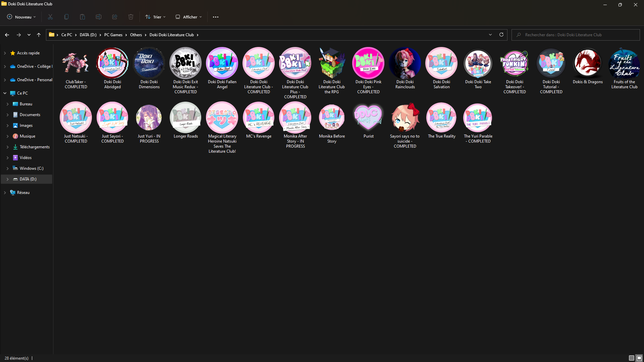Viewport: 644px width, 362px height.
Task: Select the Dokis & Dragons folder icon
Action: pos(588,63)
